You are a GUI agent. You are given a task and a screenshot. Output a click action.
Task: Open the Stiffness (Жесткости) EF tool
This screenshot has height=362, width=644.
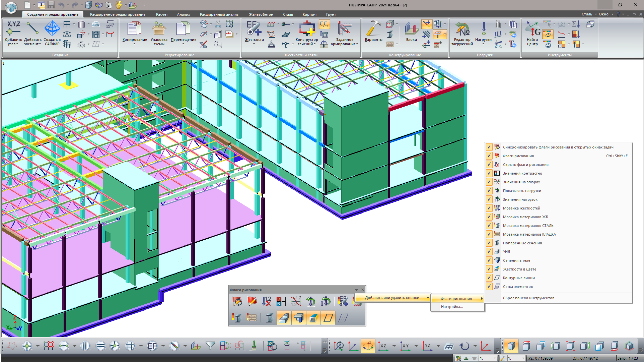click(x=254, y=33)
